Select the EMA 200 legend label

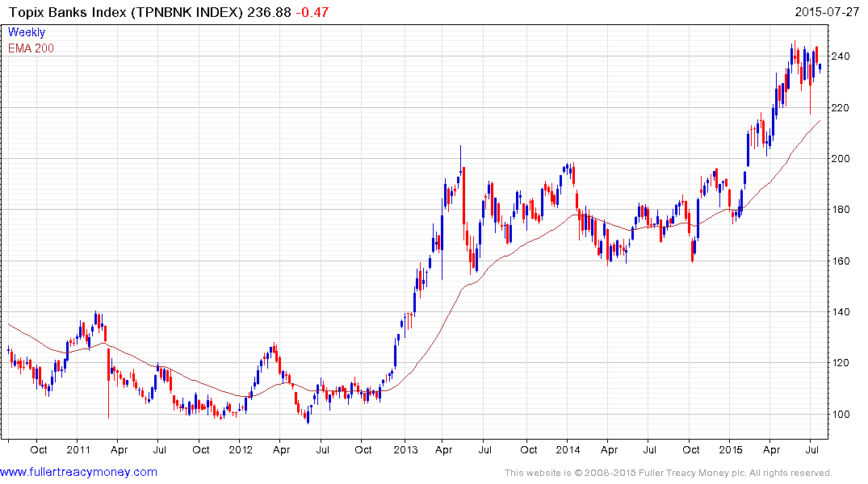point(31,48)
